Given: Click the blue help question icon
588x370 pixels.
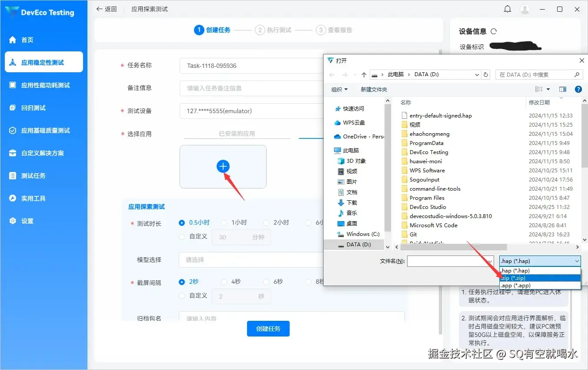Looking at the screenshot, I should pyautogui.click(x=578, y=89).
